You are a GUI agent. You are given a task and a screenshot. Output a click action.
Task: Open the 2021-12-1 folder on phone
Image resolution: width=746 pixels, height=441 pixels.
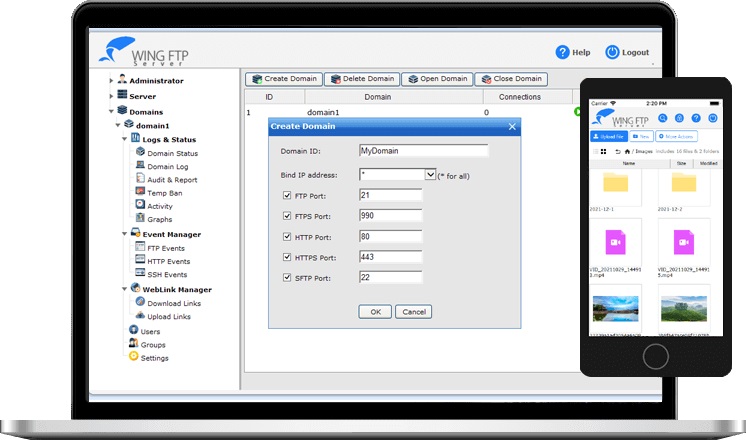(615, 183)
